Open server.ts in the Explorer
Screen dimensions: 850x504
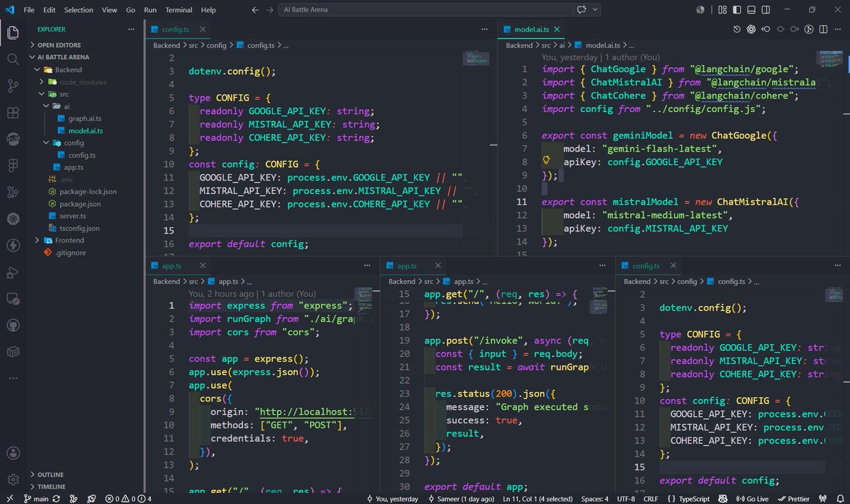[73, 215]
